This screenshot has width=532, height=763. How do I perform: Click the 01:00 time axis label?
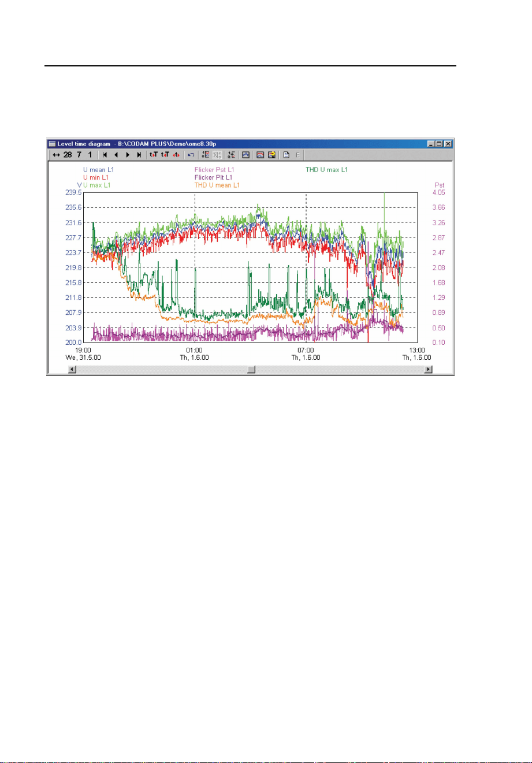[194, 350]
